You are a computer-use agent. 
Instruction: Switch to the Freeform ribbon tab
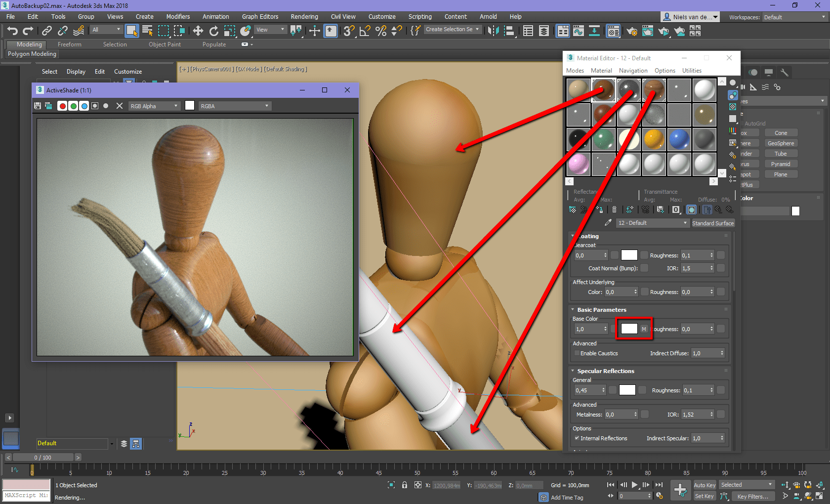[x=69, y=44]
